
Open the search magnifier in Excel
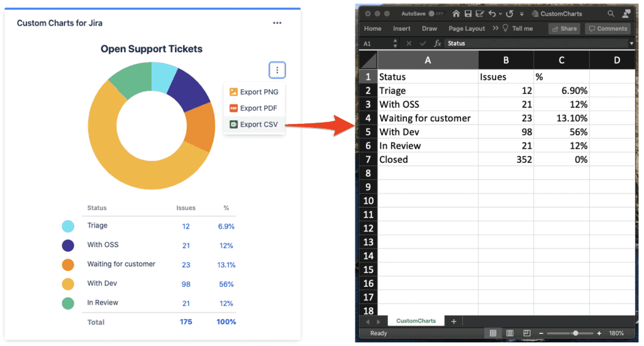coord(611,13)
